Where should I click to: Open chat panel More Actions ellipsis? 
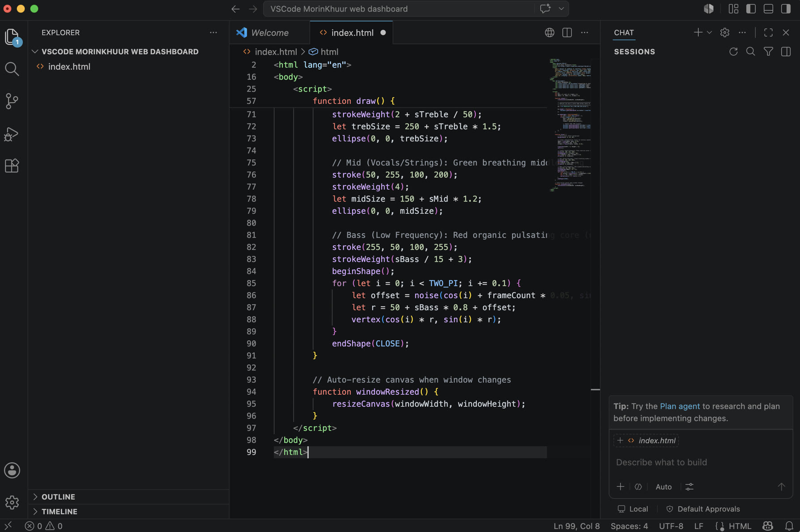click(742, 33)
